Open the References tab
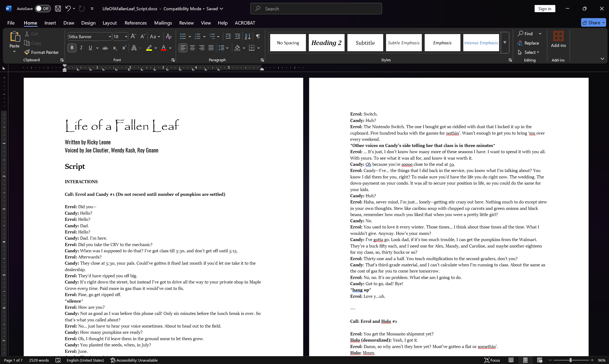Viewport: 609px width, 364px height. (135, 23)
